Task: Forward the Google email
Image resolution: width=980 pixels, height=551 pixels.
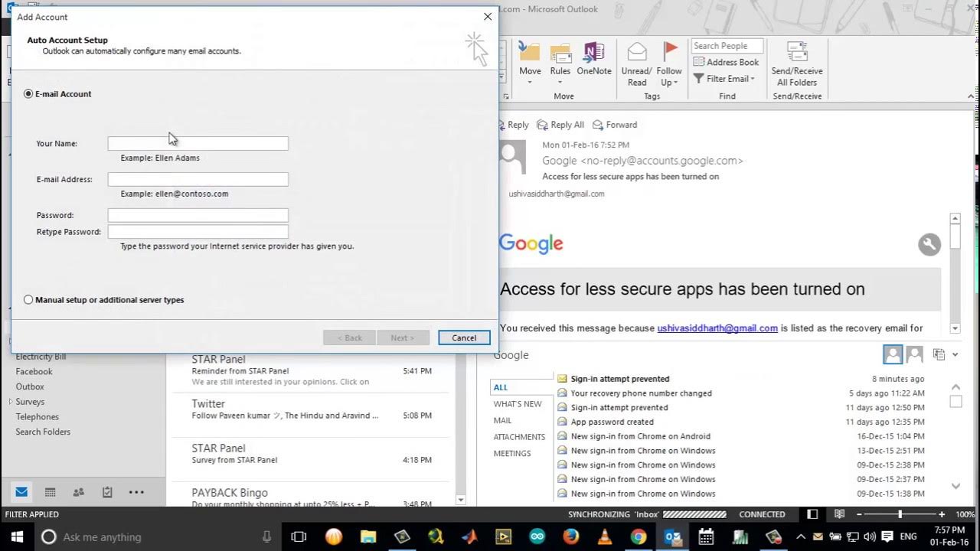Action: [615, 125]
